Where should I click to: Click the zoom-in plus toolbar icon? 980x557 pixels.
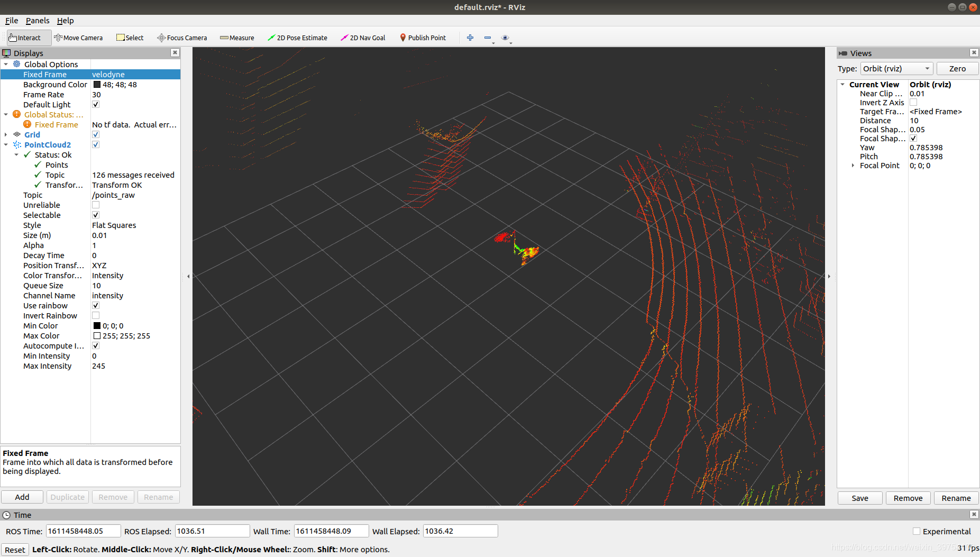point(470,38)
